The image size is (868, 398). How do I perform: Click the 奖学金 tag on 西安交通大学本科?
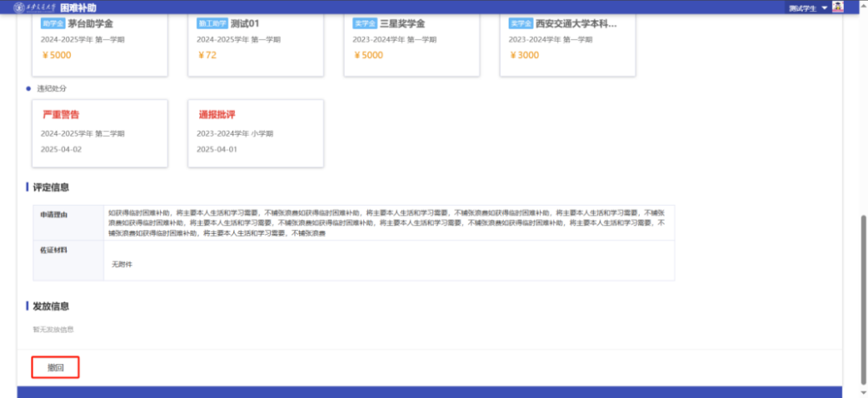(521, 23)
